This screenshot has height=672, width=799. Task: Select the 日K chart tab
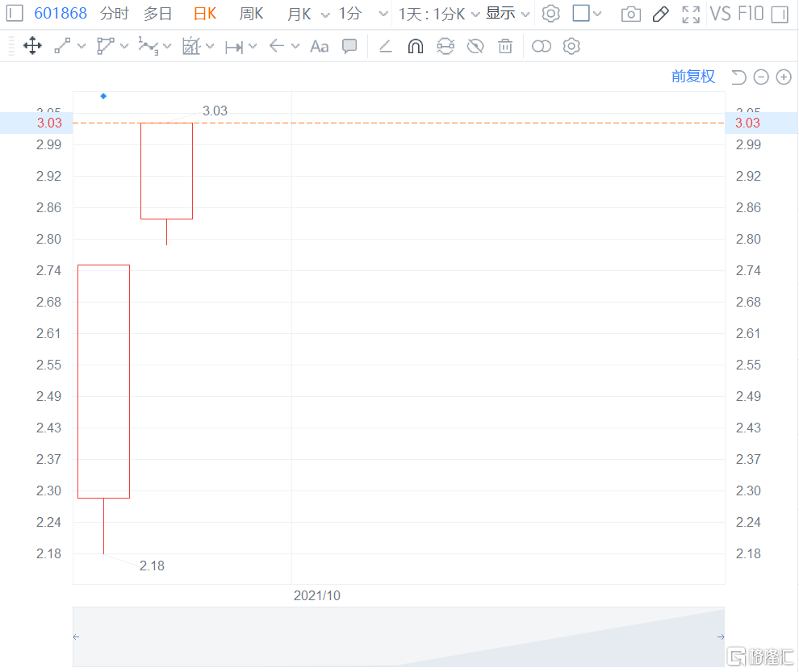[x=205, y=13]
